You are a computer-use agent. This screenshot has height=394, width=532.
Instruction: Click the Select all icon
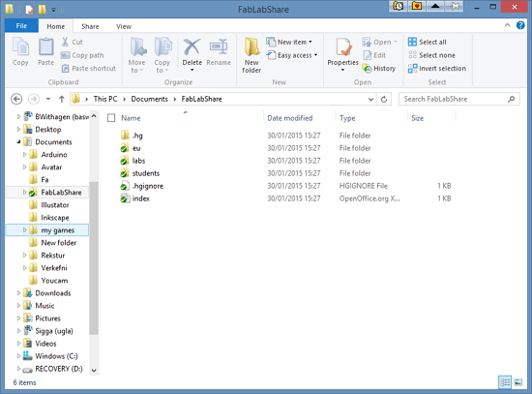pos(412,42)
